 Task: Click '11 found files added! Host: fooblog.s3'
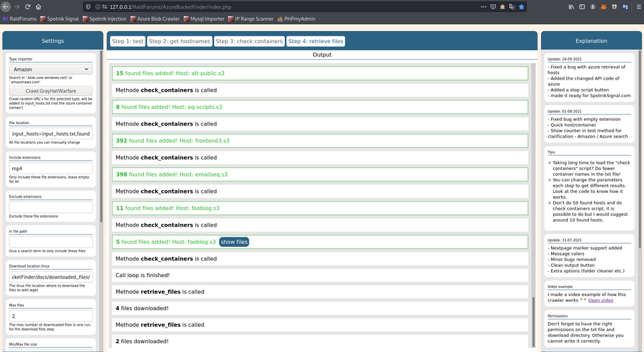pyautogui.click(x=320, y=208)
